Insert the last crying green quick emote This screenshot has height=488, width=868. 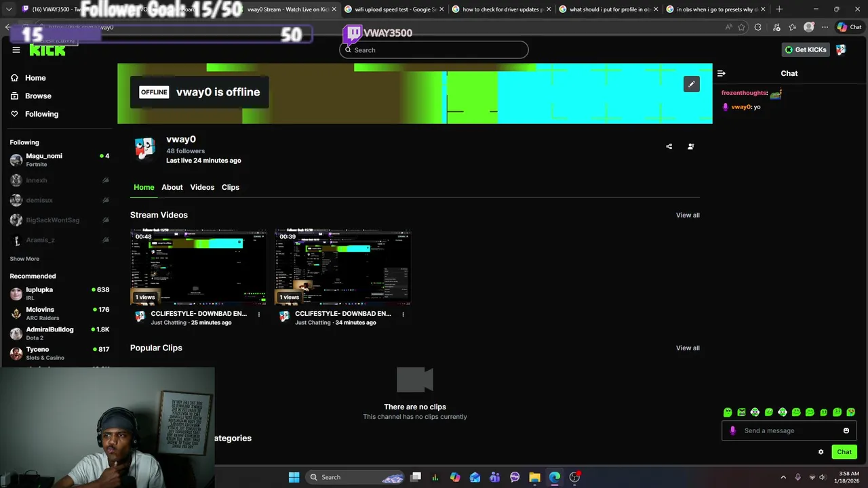[x=851, y=412]
